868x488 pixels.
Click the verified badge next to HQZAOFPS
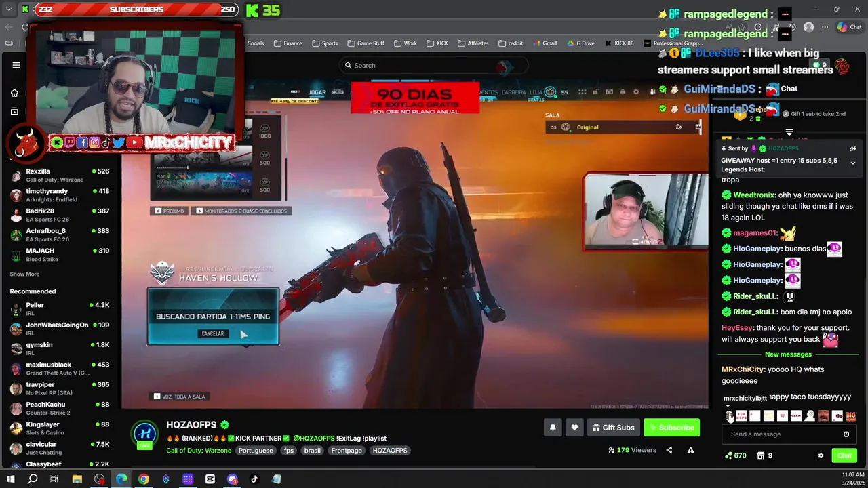click(224, 424)
